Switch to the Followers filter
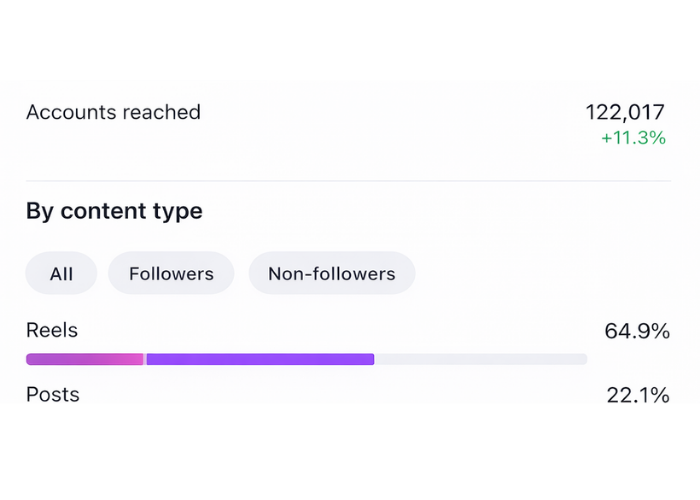The width and height of the screenshot is (700, 500). point(171,273)
